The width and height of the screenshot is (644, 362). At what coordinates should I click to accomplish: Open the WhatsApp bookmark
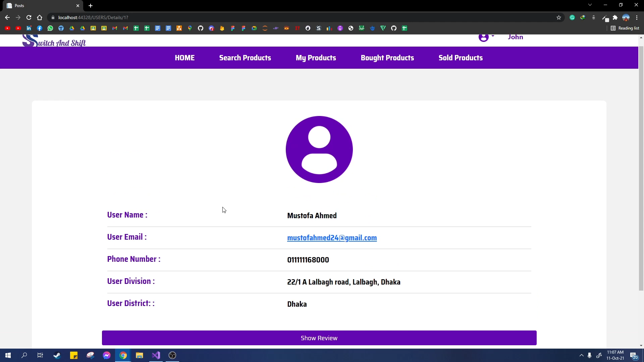coord(50,28)
